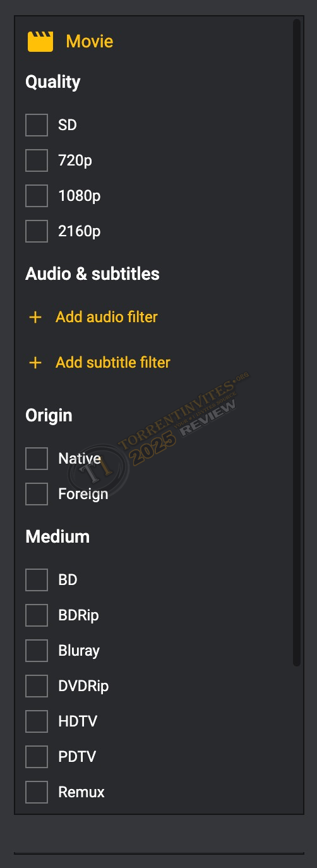The height and width of the screenshot is (868, 317).
Task: Check the Remux checkbox
Action: (37, 792)
